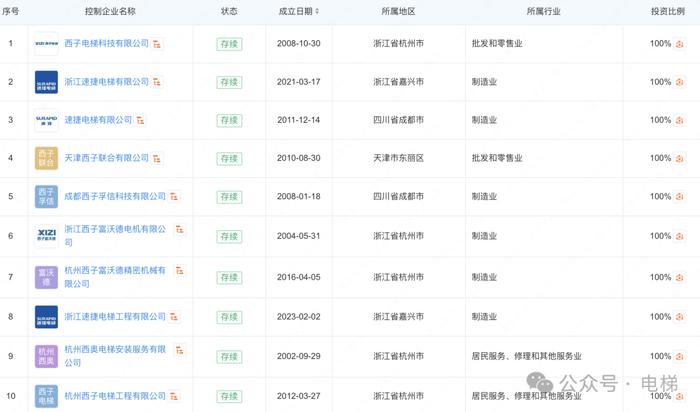Select 浙江省嘉兴市 cell in row 2
The height and width of the screenshot is (412, 700).
pos(398,82)
